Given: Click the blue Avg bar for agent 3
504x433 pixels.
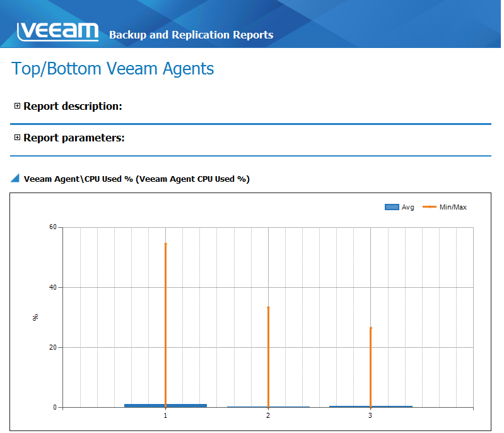Looking at the screenshot, I should point(391,406).
